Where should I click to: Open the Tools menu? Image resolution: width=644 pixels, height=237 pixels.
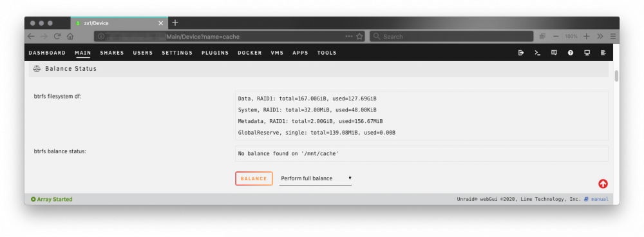[327, 53]
